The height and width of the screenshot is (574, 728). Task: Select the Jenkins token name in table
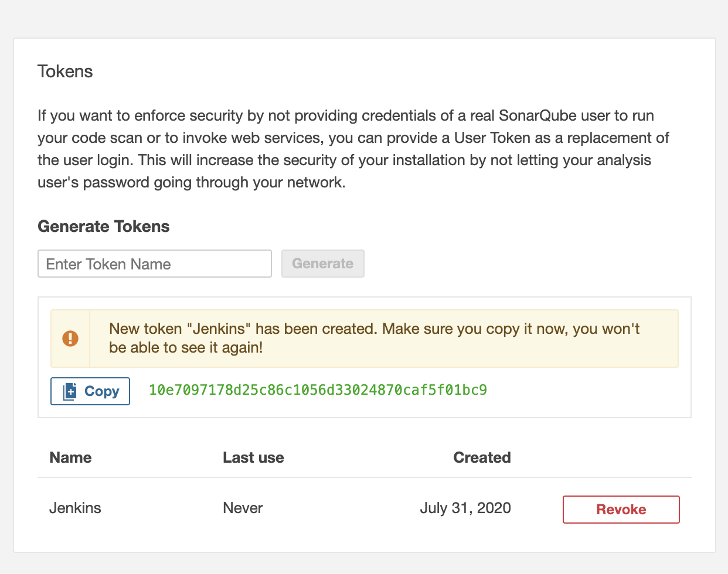click(x=75, y=508)
